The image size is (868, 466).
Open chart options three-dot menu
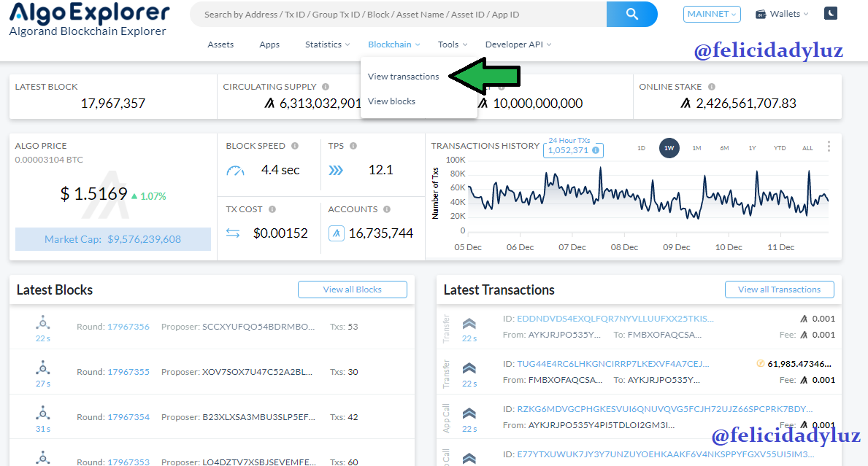[829, 147]
